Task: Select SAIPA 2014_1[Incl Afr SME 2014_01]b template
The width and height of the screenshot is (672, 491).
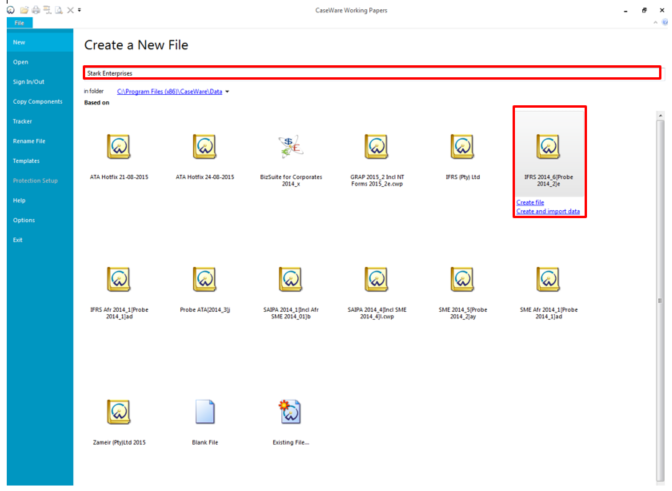Action: click(x=291, y=293)
